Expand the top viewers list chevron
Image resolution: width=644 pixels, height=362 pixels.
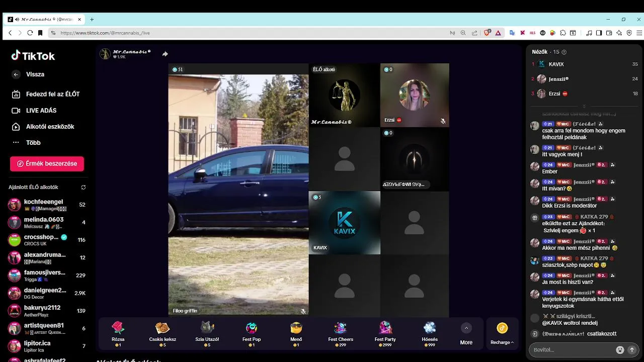pyautogui.click(x=584, y=106)
